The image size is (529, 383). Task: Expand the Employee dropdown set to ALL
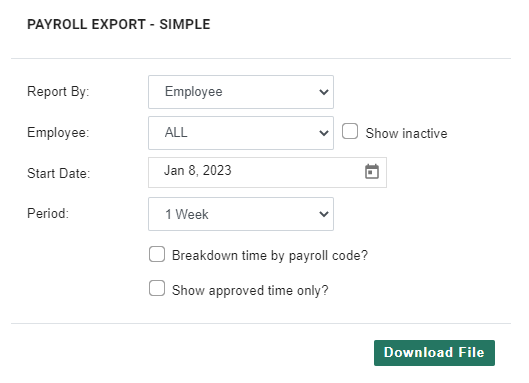241,133
